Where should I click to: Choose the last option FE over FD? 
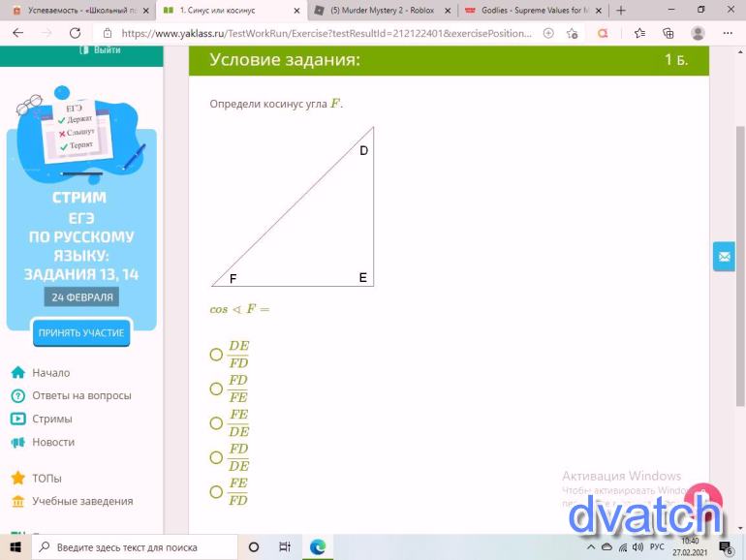pos(217,492)
